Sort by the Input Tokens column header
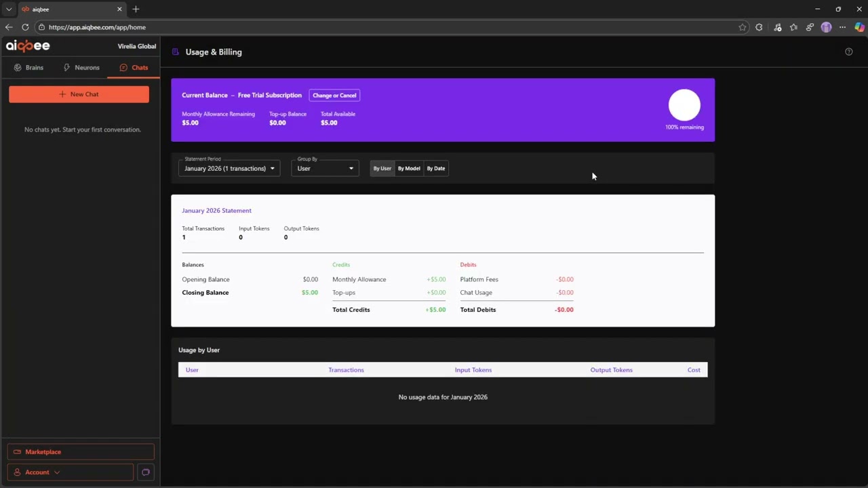 [473, 370]
